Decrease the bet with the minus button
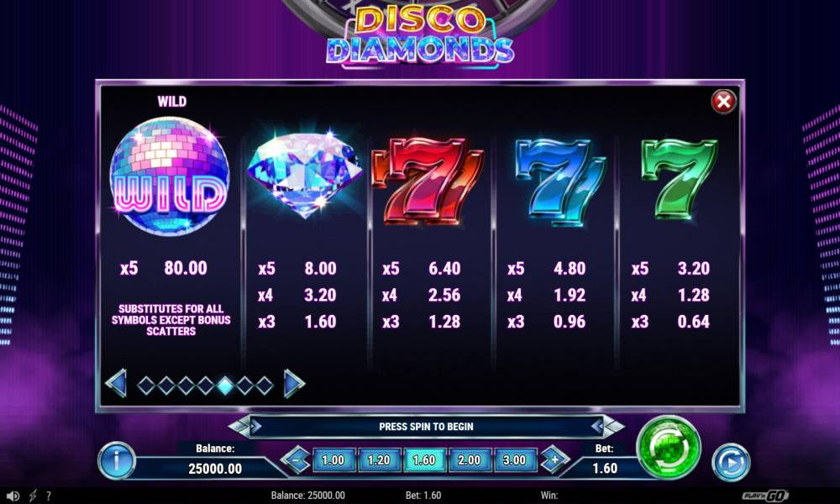Image resolution: width=840 pixels, height=504 pixels. (296, 460)
